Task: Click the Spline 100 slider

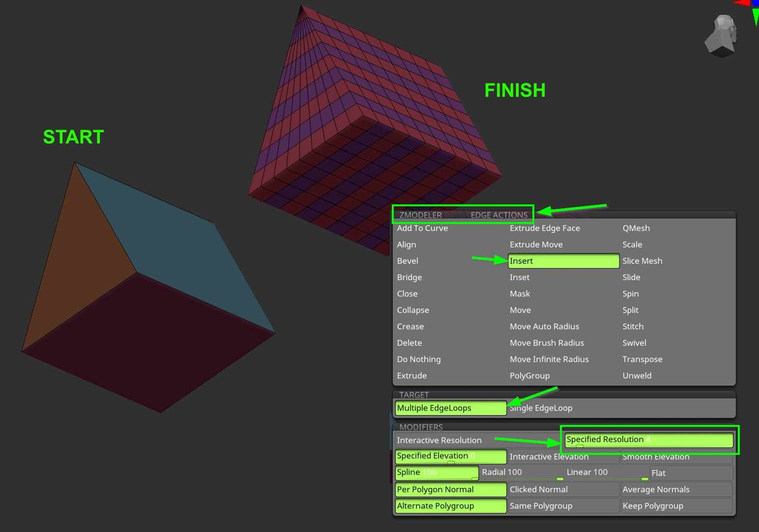Action: (x=437, y=473)
